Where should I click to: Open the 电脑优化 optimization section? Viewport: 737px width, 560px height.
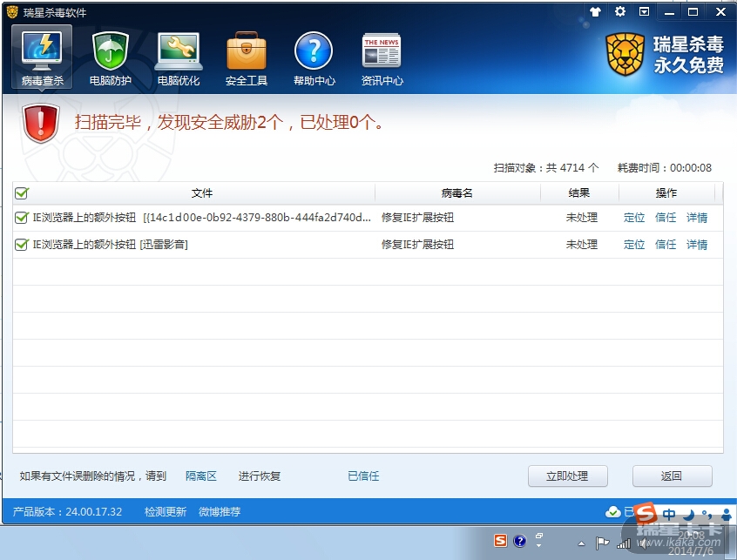[x=179, y=57]
